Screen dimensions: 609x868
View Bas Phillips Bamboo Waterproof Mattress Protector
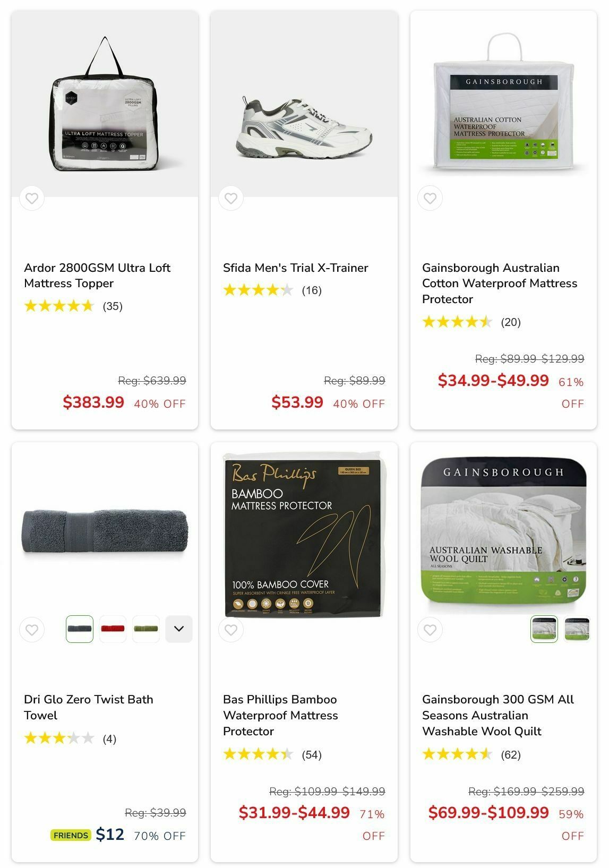tap(280, 715)
